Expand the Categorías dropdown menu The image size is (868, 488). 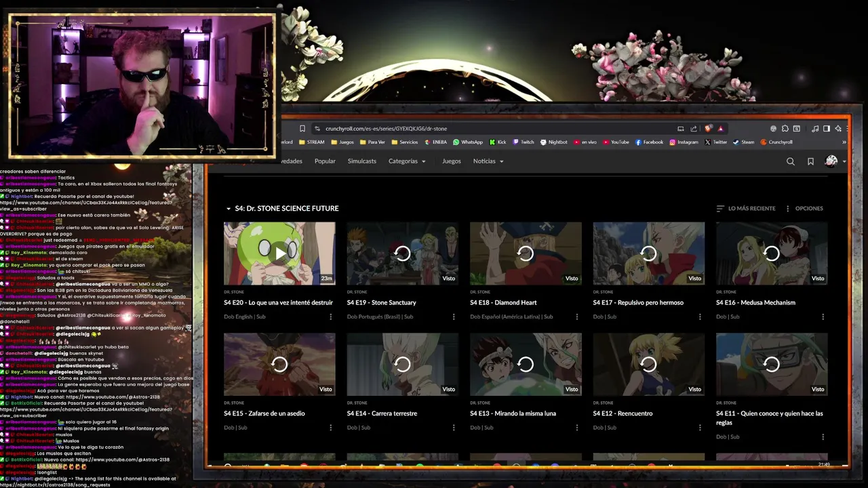point(407,161)
